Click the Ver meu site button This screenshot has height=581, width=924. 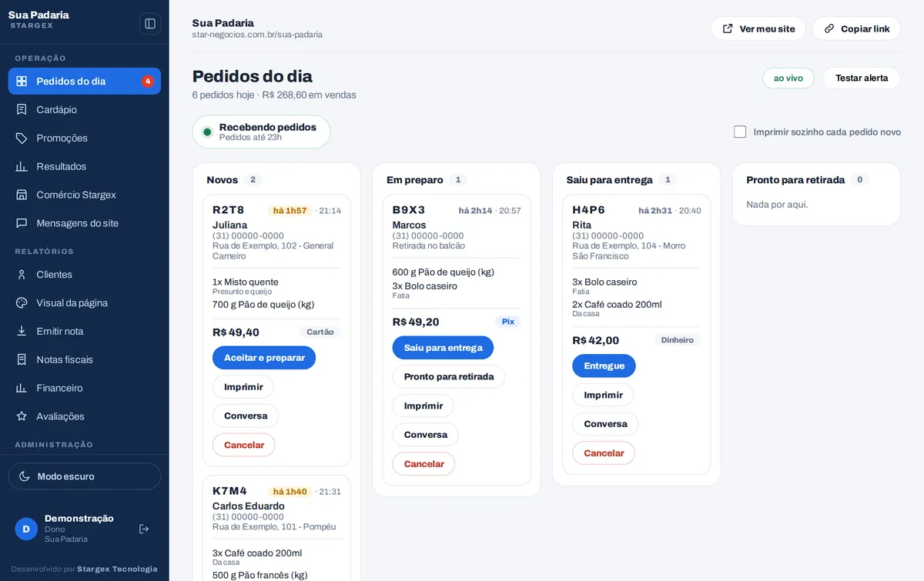(x=758, y=28)
